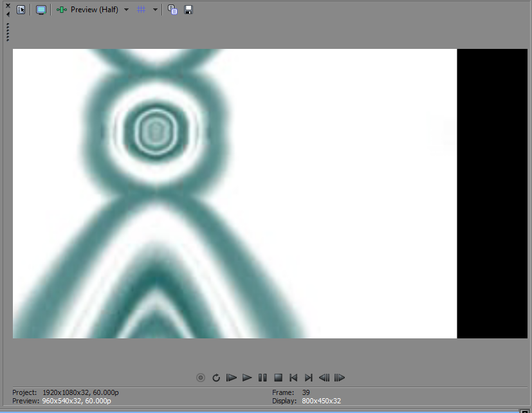This screenshot has width=532, height=413.
Task: Click the Frame 39 value
Action: coord(306,392)
